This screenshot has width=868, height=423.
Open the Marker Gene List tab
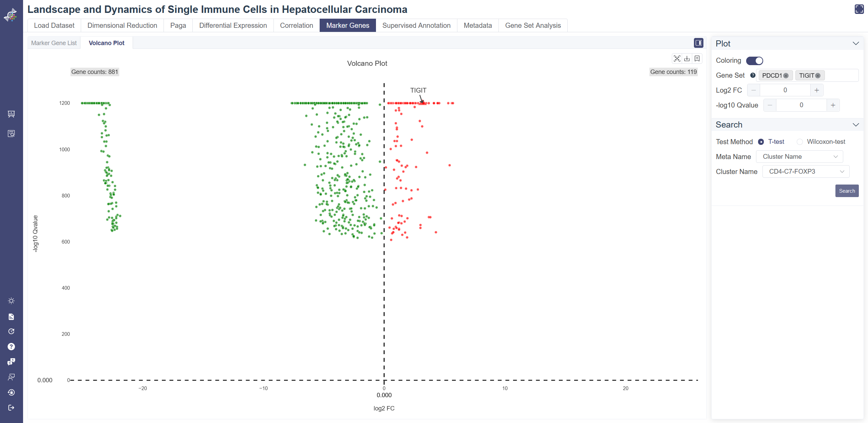pyautogui.click(x=54, y=43)
